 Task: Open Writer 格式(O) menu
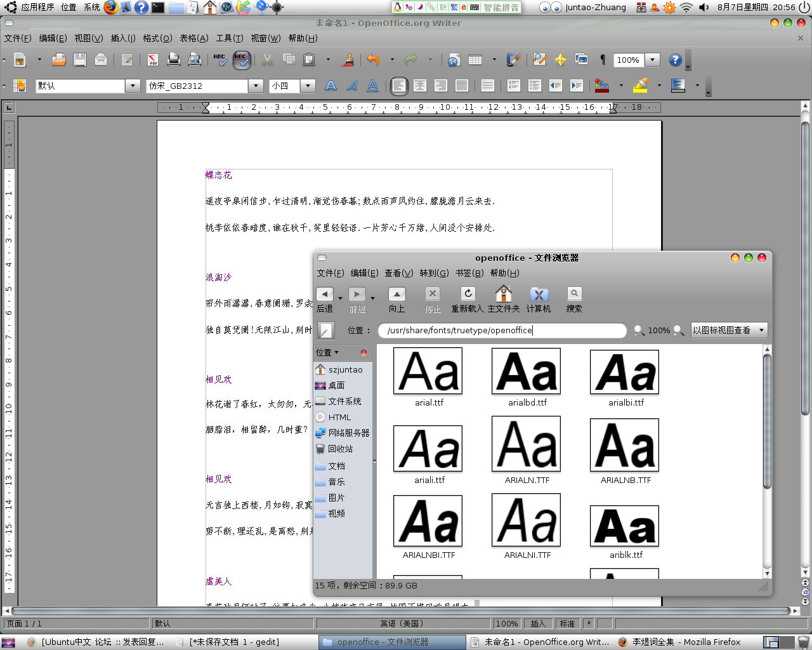coord(157,38)
